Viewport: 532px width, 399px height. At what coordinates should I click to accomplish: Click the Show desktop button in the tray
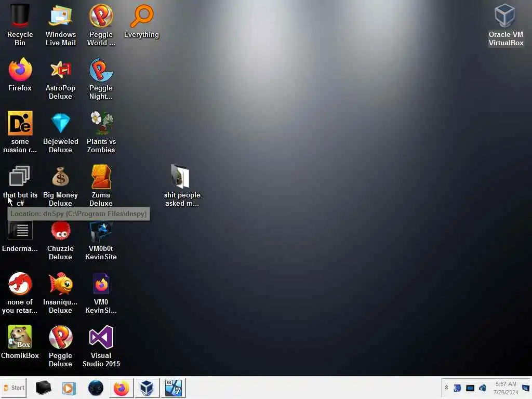tap(526, 388)
